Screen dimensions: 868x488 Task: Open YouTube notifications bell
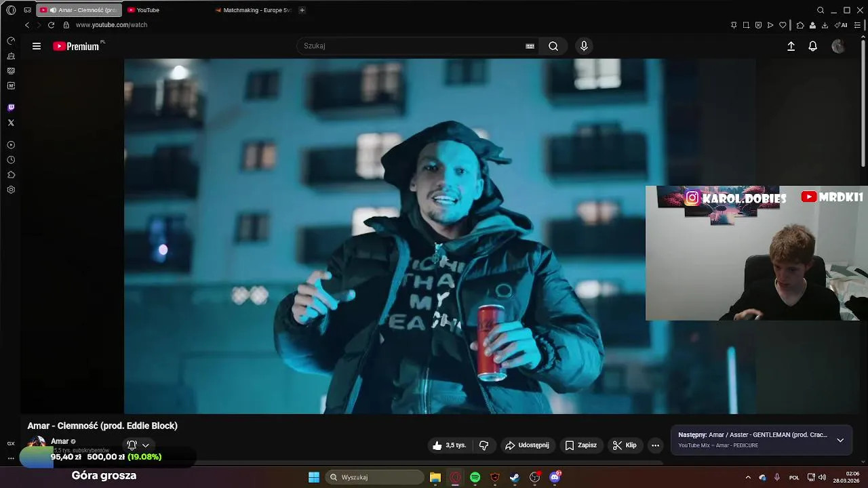[812, 46]
